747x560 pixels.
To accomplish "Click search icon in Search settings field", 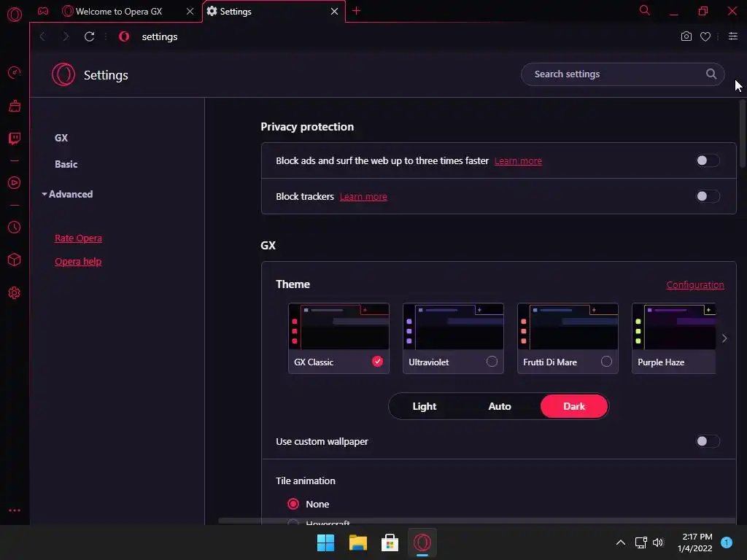I will tap(711, 74).
